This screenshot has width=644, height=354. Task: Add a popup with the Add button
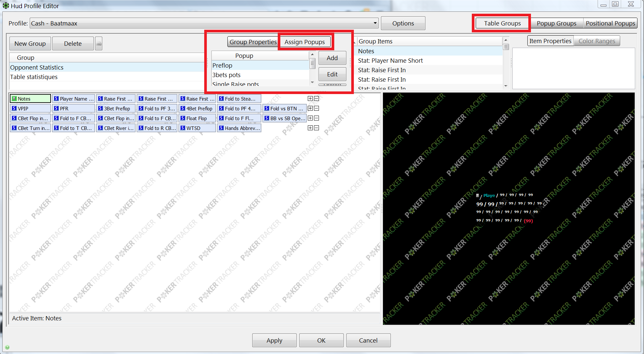[332, 58]
